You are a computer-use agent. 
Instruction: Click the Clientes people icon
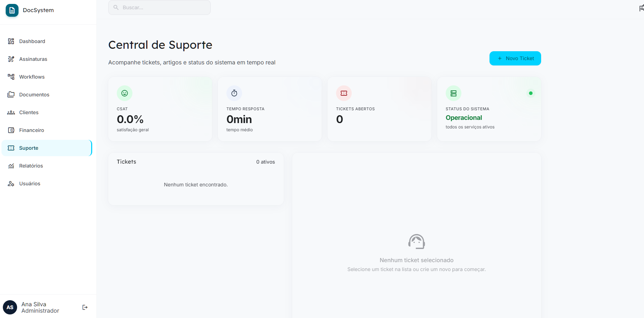pyautogui.click(x=11, y=112)
